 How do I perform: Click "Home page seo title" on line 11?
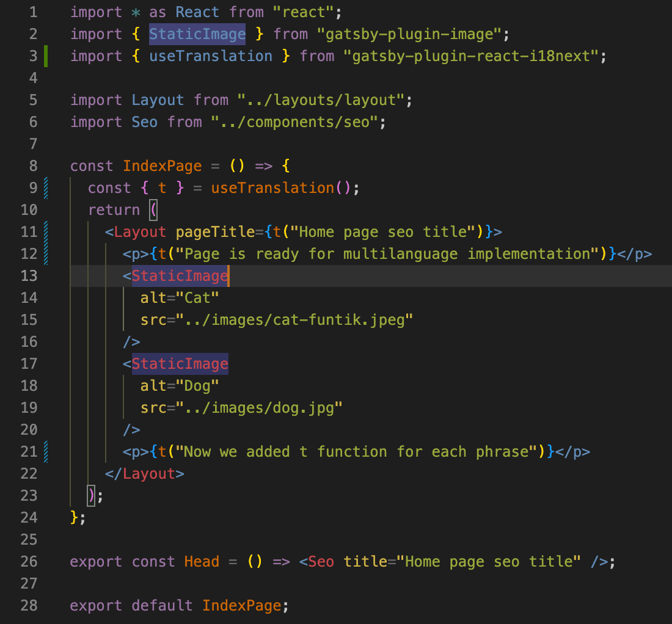(382, 232)
